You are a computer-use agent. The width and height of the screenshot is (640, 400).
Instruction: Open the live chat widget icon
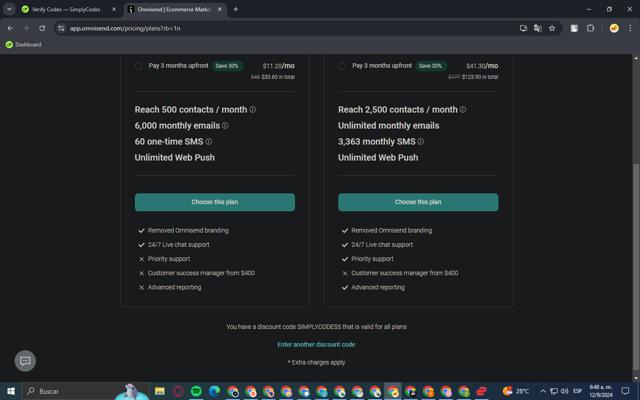25,361
